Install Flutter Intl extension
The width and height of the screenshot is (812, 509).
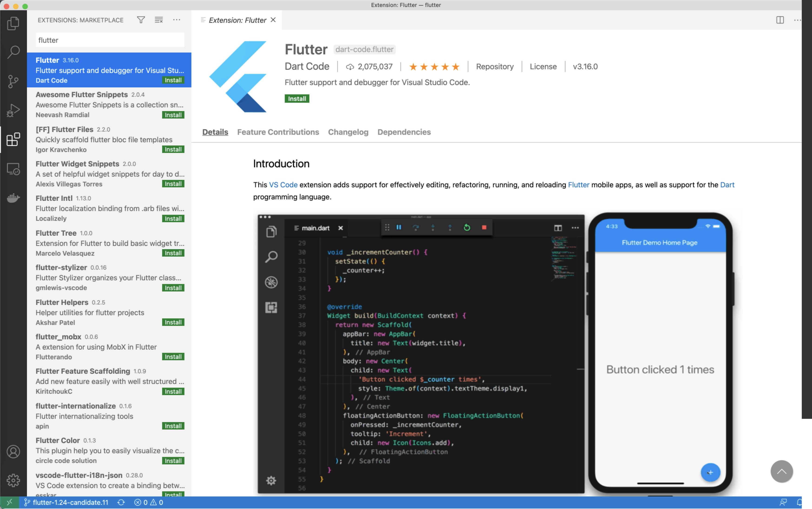click(173, 218)
